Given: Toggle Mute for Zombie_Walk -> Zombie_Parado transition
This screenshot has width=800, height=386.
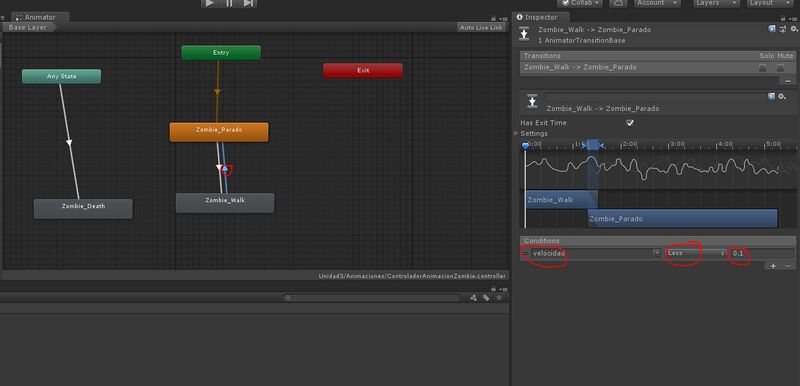Looking at the screenshot, I should (x=780, y=67).
